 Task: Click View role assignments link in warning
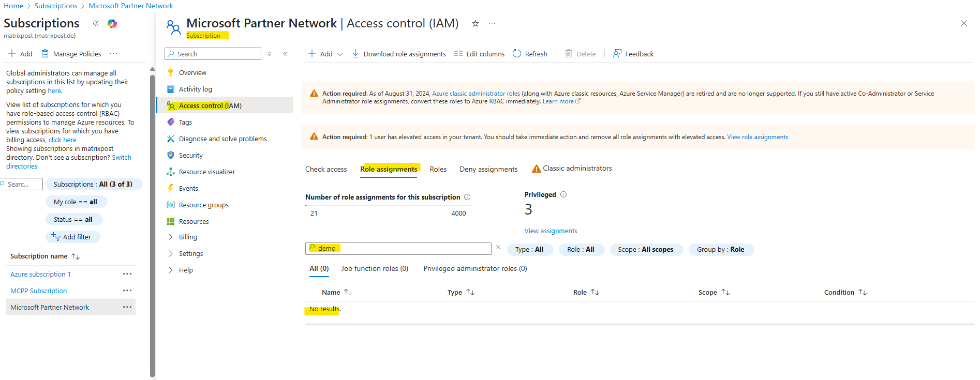coord(758,137)
